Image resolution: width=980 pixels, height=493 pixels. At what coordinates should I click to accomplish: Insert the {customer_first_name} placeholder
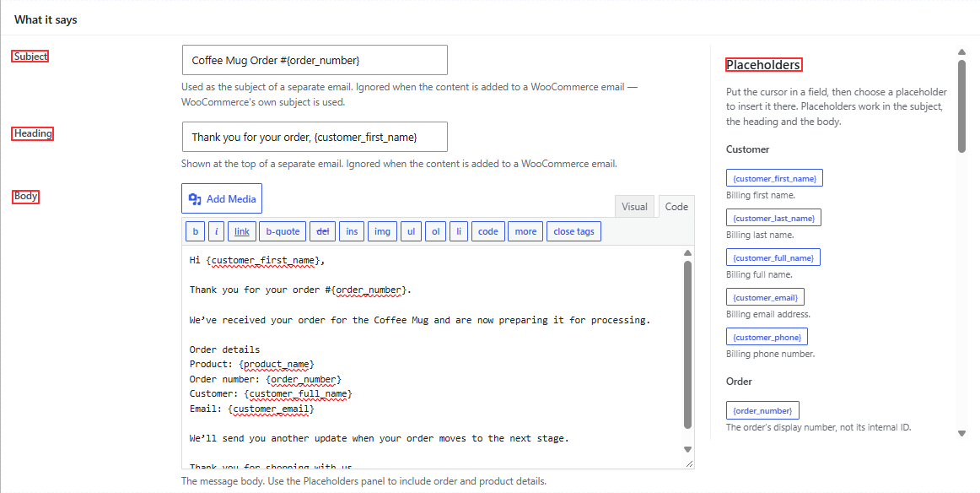(x=775, y=178)
